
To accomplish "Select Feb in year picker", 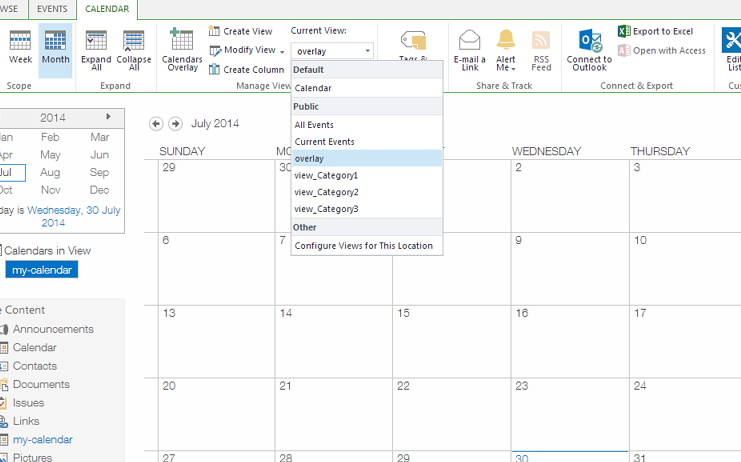I will tap(50, 137).
